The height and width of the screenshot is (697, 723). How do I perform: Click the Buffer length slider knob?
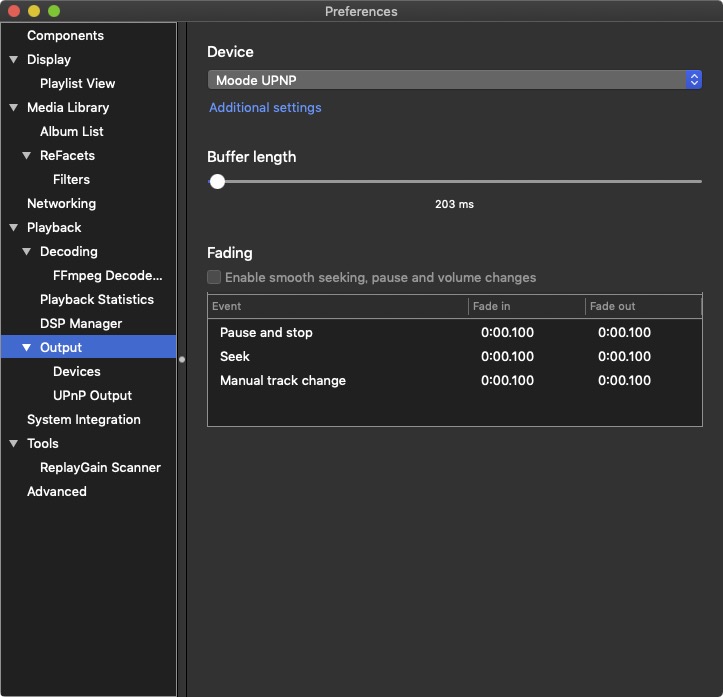217,181
